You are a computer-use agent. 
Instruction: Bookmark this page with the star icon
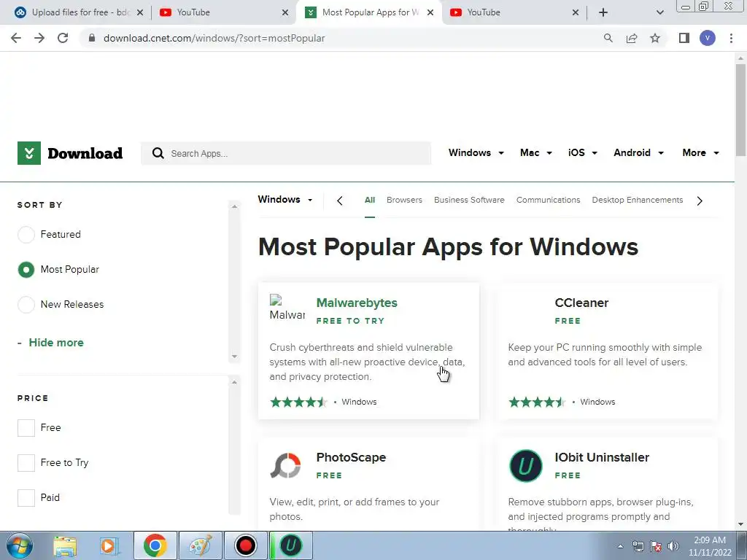tap(655, 38)
